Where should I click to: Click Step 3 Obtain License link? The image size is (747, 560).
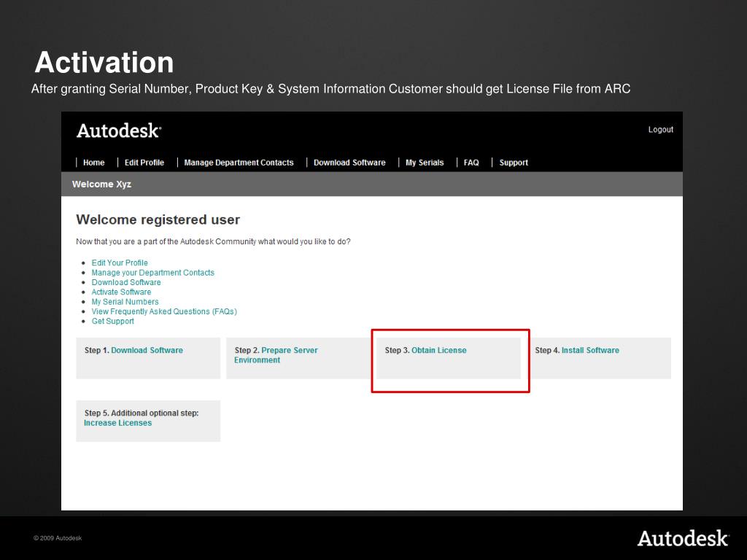tap(438, 350)
